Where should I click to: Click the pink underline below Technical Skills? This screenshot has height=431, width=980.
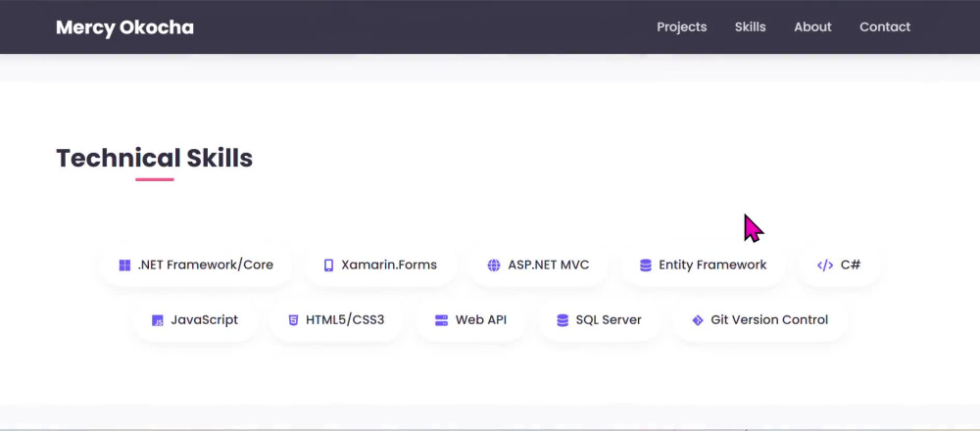155,180
